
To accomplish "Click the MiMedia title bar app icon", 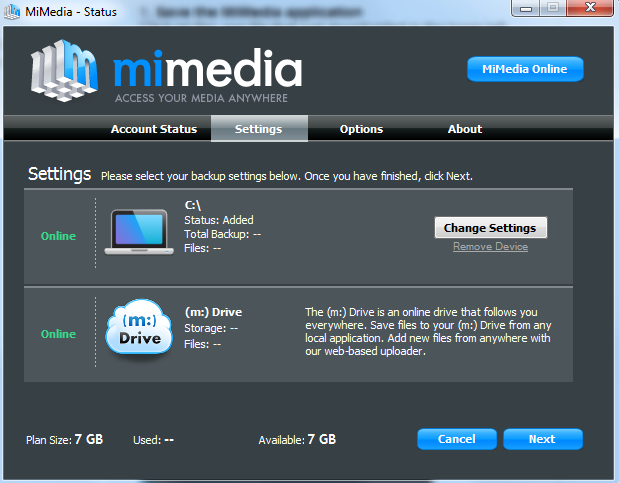I will pyautogui.click(x=12, y=11).
